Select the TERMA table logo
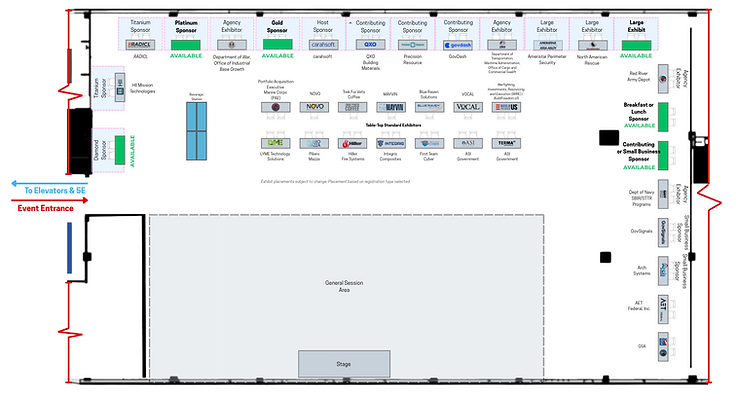 tap(506, 143)
